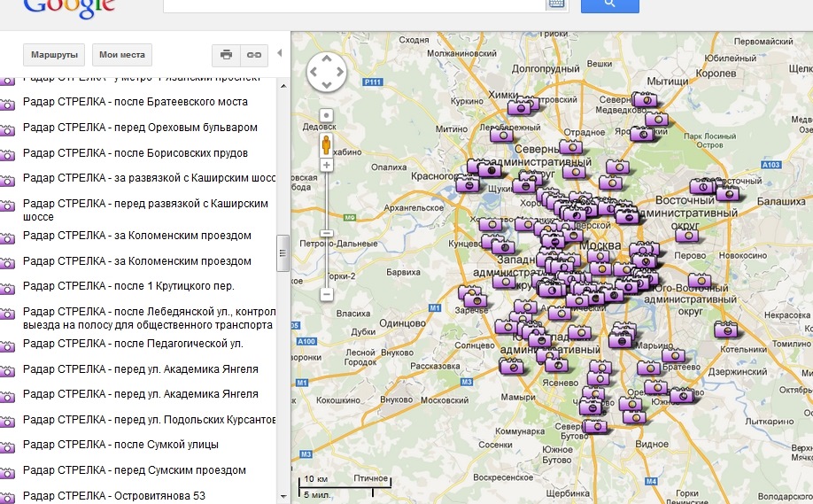
Task: Click the list scrollbar down arrow
Action: [283, 496]
